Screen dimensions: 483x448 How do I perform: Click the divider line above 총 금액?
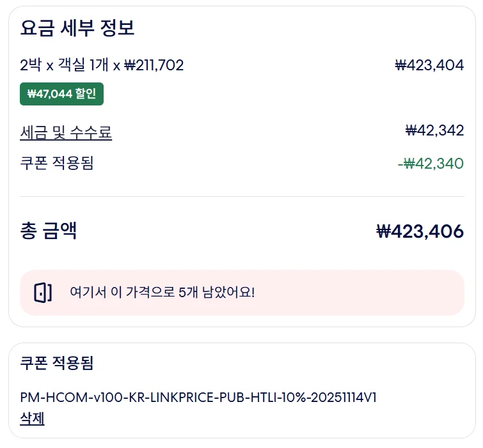point(242,196)
